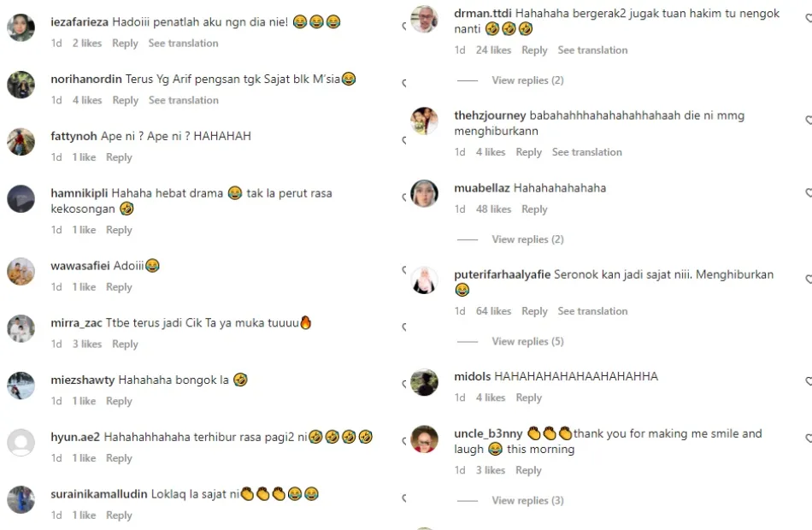This screenshot has height=530, width=812.
Task: View 48 likes on muabellaz comment
Action: tap(493, 209)
